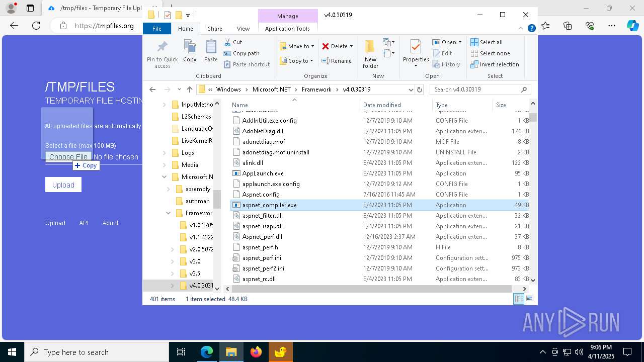Show file History
Screen dimensions: 644x362
(446, 64)
